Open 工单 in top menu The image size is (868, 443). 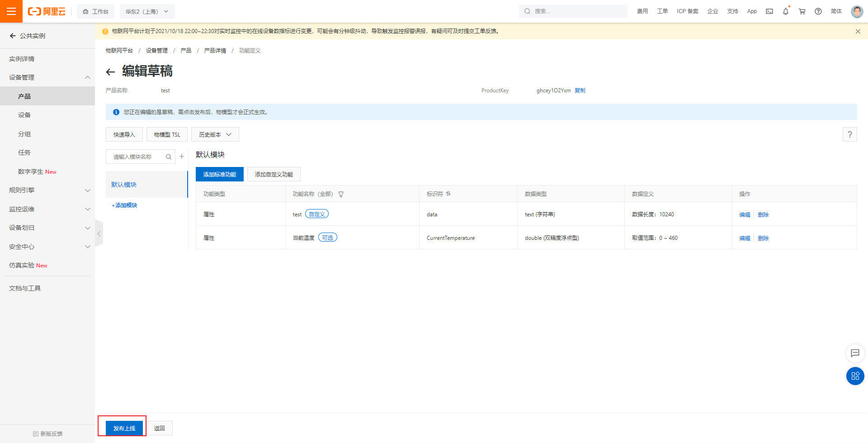pyautogui.click(x=662, y=11)
